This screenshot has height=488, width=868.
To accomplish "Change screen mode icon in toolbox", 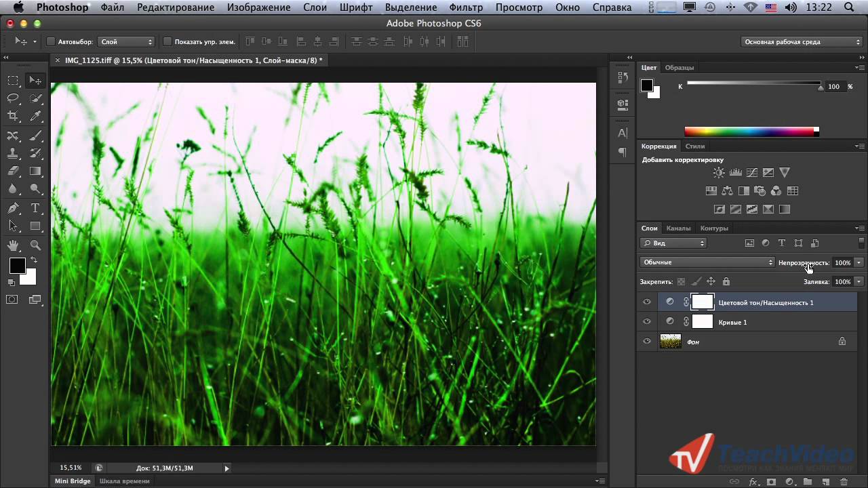I will tap(35, 299).
